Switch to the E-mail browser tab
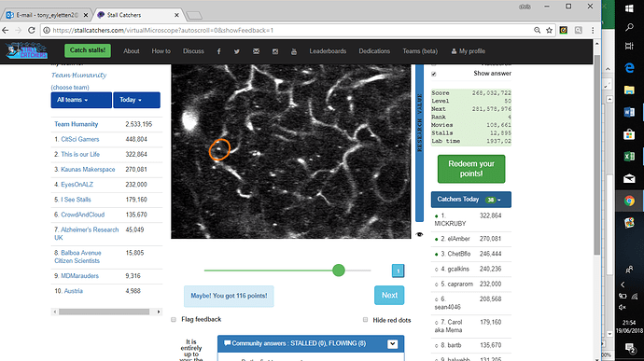Image resolution: width=644 pixels, height=361 pixels. click(x=47, y=15)
